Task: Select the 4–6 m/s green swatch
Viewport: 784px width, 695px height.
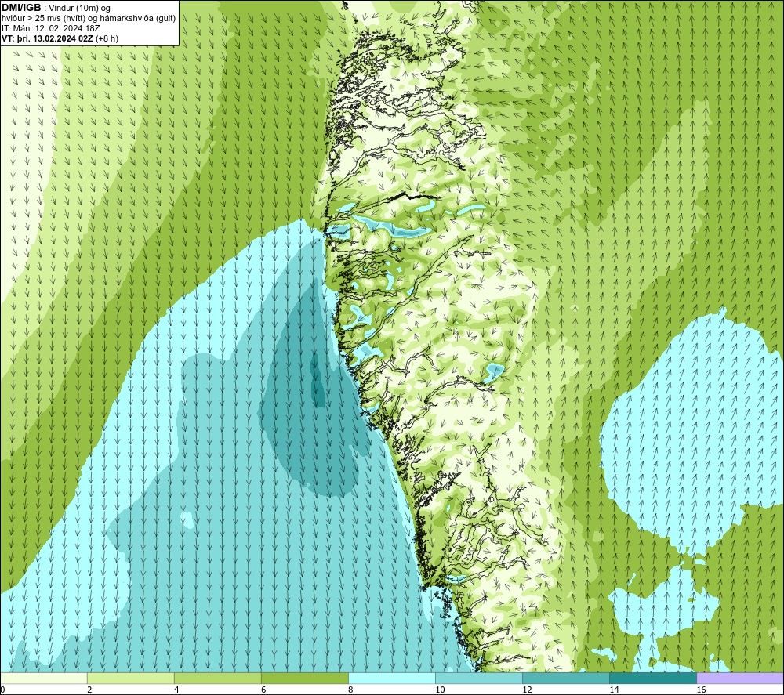Action: (x=218, y=679)
